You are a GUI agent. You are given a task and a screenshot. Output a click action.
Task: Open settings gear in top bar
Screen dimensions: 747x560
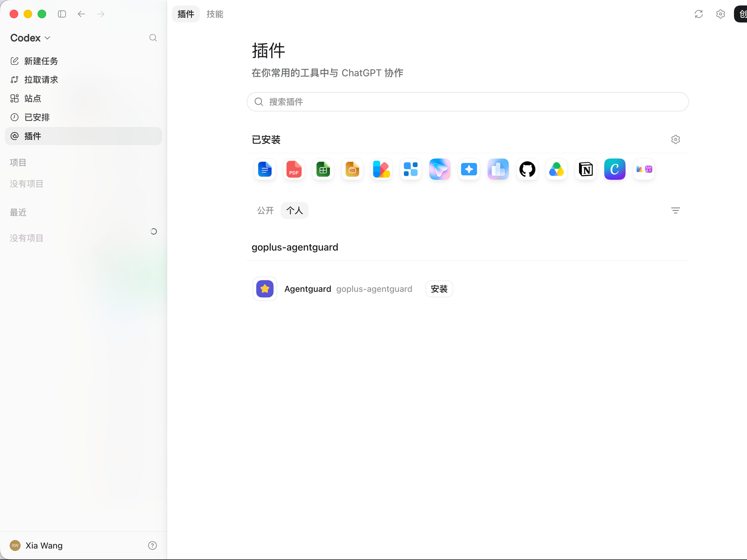point(721,14)
